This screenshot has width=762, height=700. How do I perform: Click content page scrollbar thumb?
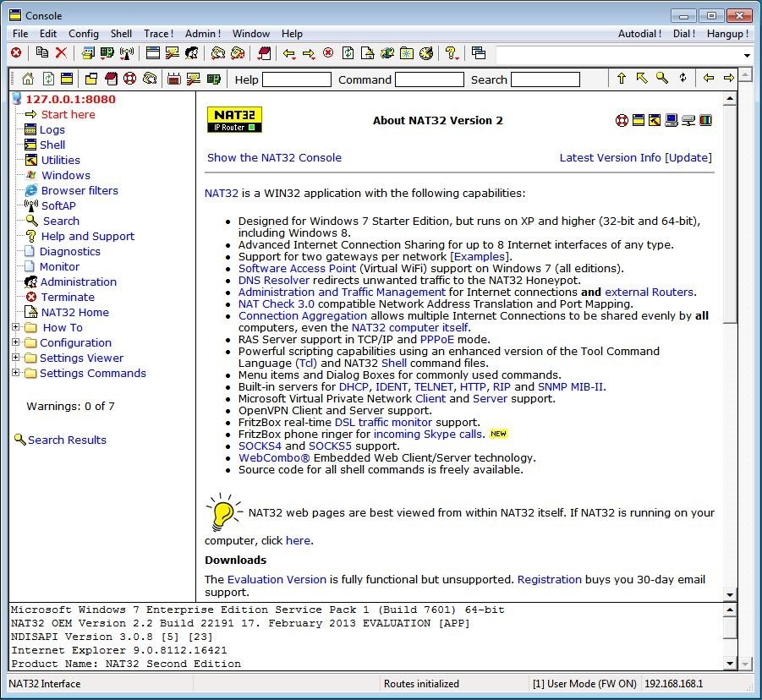click(x=730, y=214)
